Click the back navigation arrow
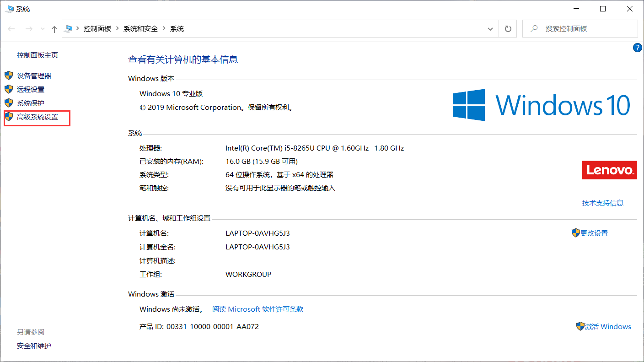The width and height of the screenshot is (644, 362). tap(12, 29)
